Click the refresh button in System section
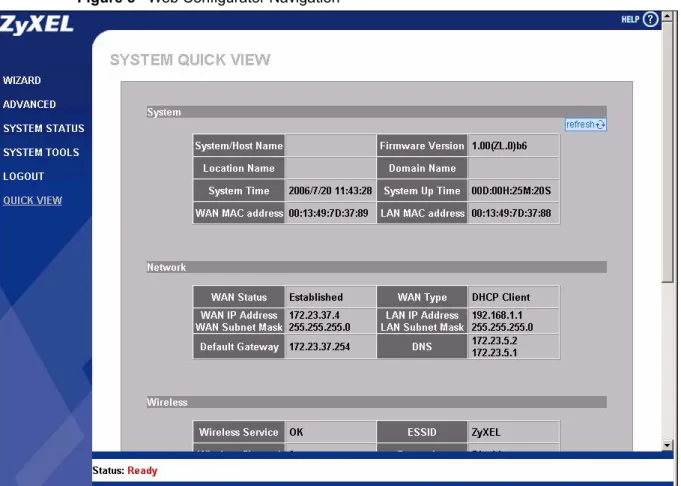Screen dimensions: 681x486 tap(585, 125)
